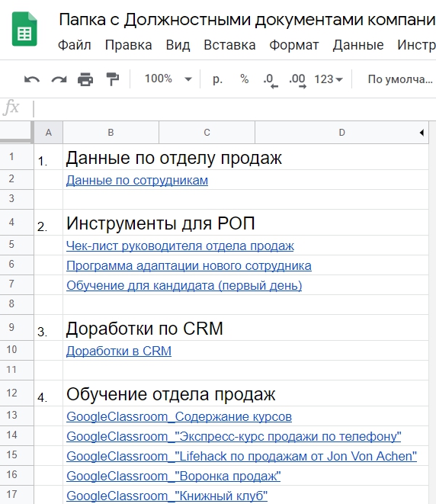436x504 pixels.
Task: Select cell containing number 2.
Action: click(49, 223)
